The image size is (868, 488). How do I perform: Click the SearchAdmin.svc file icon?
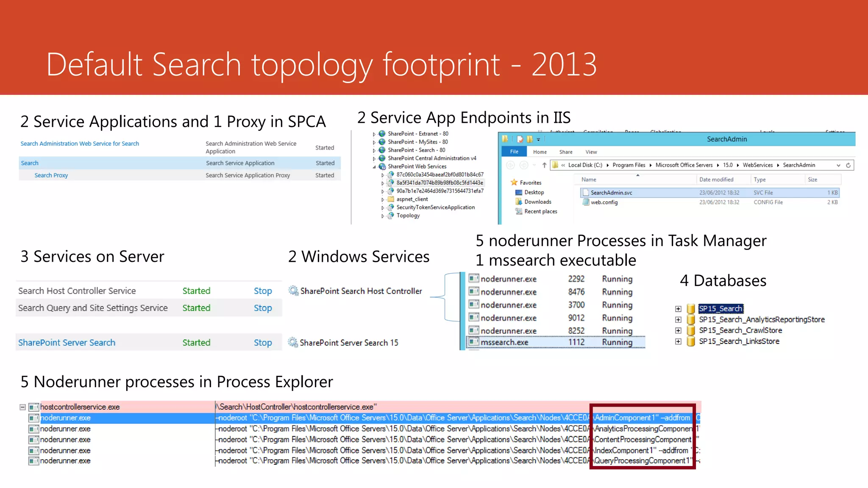click(x=586, y=193)
